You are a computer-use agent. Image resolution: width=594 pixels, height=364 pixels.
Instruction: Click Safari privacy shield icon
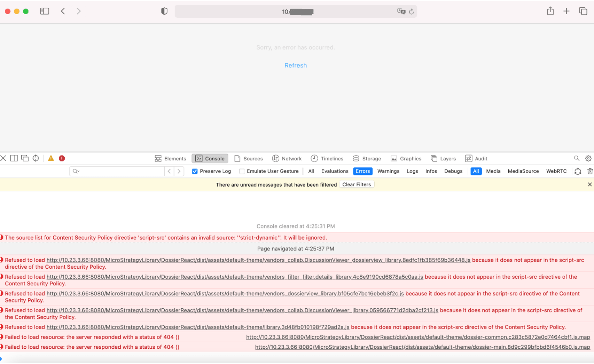click(164, 11)
